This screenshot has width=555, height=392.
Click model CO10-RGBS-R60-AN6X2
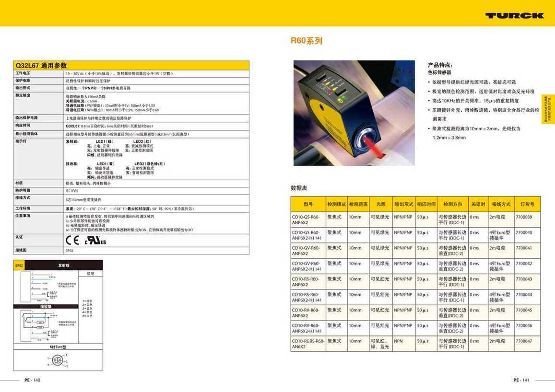pos(308,344)
